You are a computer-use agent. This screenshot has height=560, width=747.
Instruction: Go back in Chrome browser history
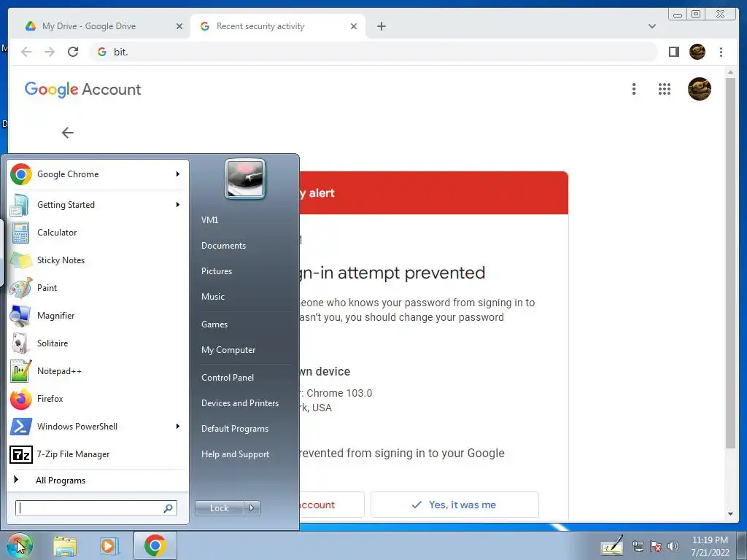coord(27,52)
